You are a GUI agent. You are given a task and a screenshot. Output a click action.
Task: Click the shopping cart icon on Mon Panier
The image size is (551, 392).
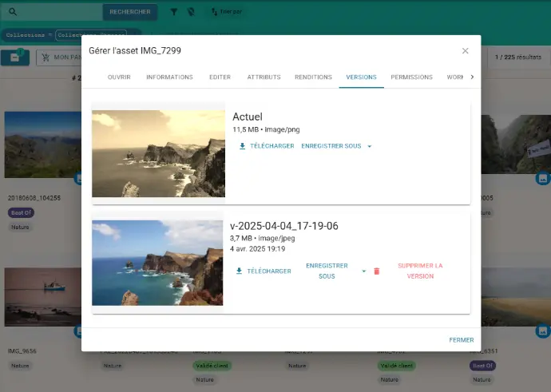tap(43, 57)
